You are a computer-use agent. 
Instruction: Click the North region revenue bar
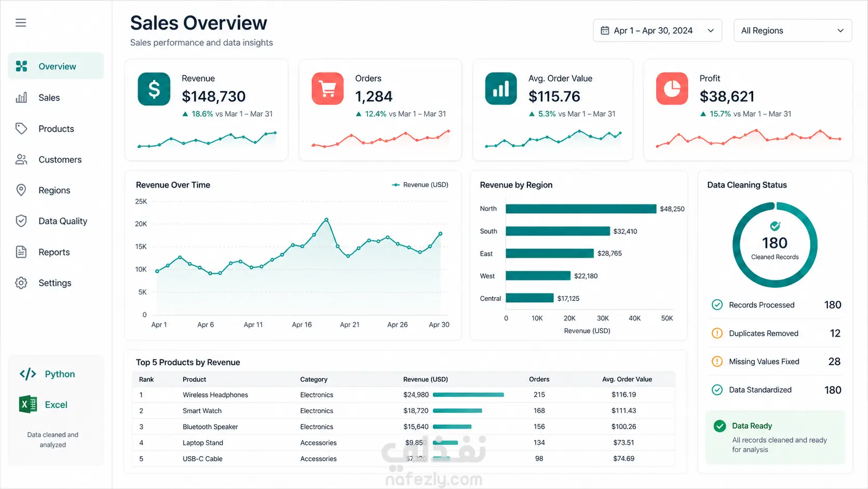(x=581, y=209)
